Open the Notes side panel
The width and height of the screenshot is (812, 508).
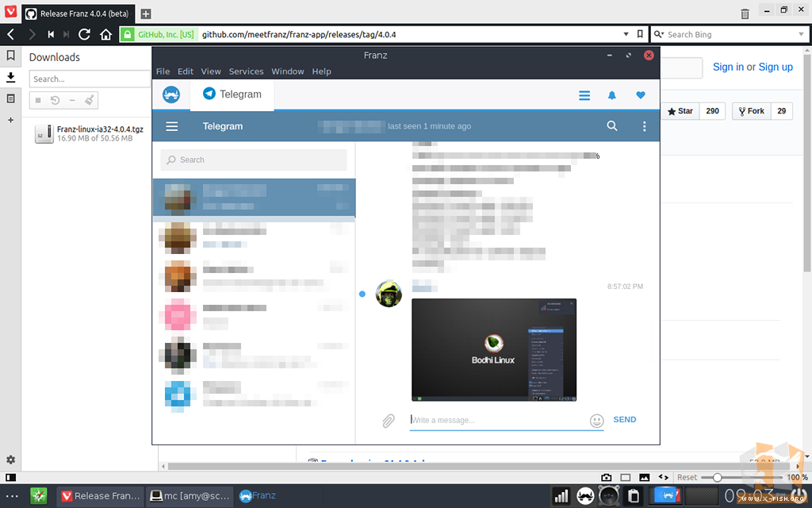point(10,98)
